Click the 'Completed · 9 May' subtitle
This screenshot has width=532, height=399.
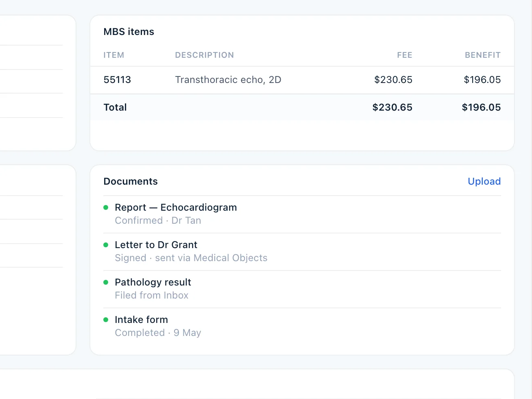[x=158, y=333]
